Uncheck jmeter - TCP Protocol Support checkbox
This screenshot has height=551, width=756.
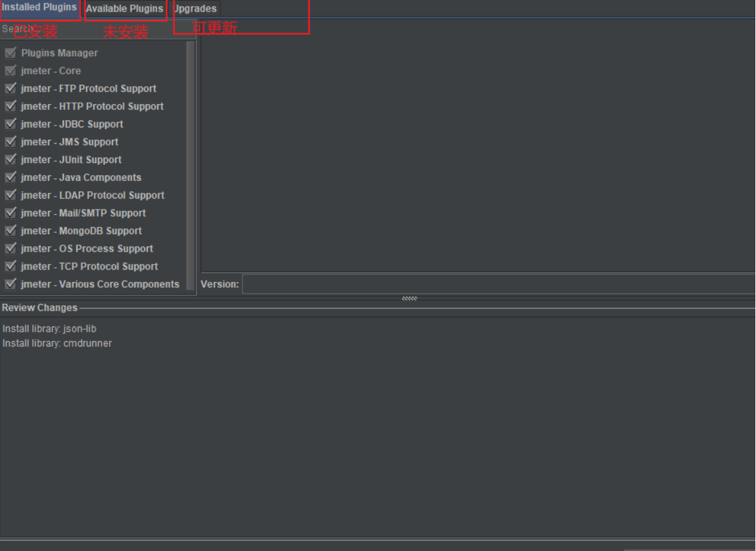10,266
